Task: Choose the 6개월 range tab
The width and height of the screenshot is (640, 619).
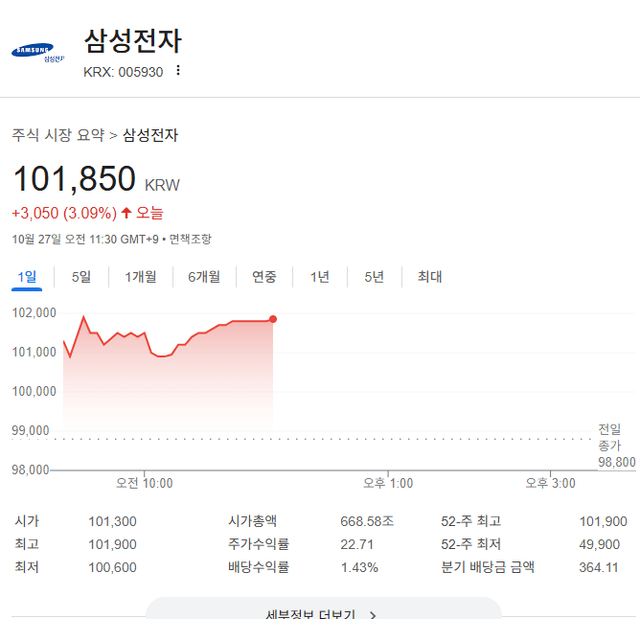Action: point(204,277)
